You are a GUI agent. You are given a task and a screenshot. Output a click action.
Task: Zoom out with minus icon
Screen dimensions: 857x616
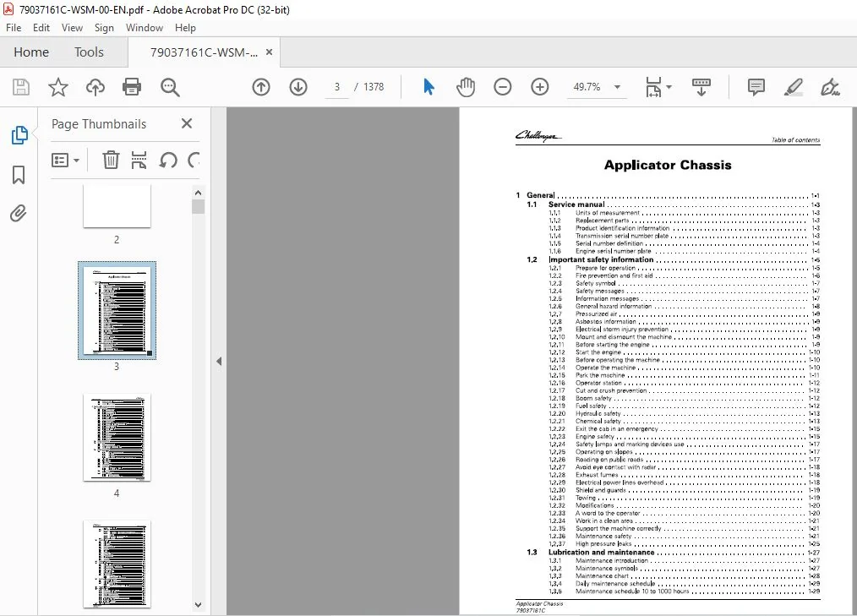[x=502, y=87]
